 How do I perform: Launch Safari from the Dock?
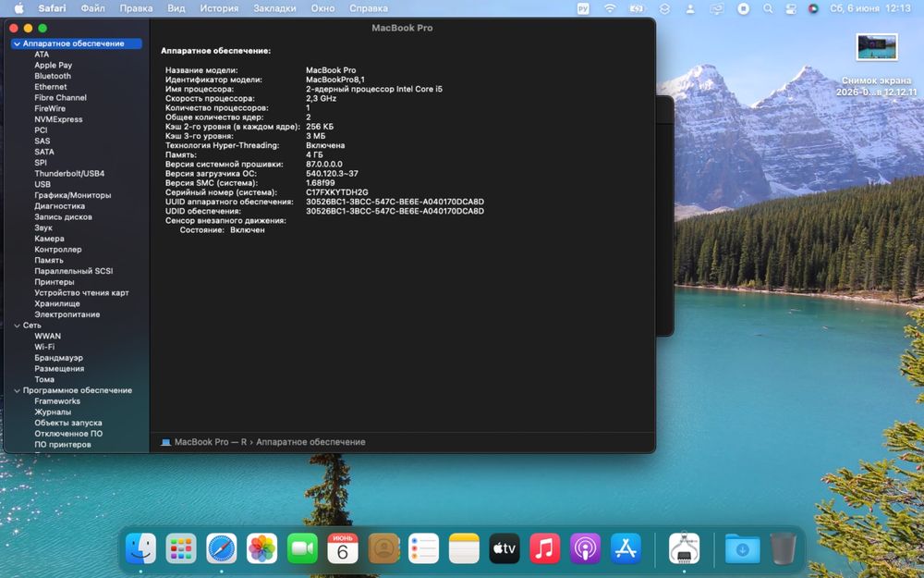[x=222, y=548]
